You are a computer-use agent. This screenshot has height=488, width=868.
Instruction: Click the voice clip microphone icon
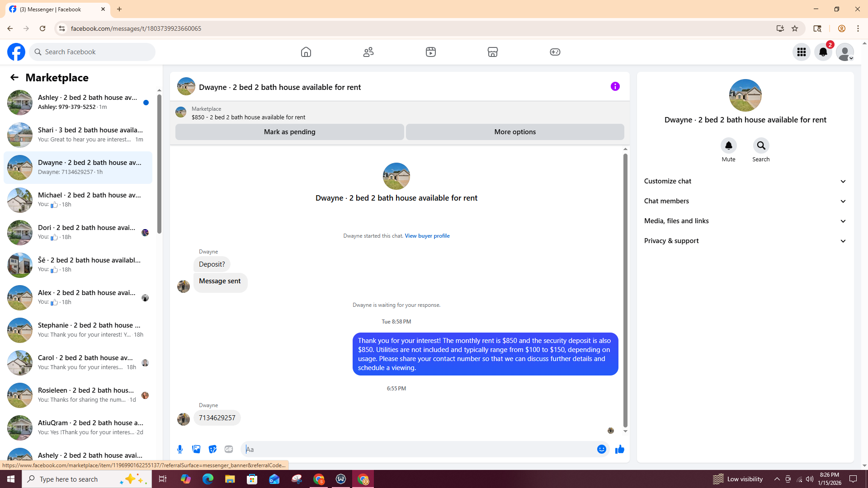point(180,449)
